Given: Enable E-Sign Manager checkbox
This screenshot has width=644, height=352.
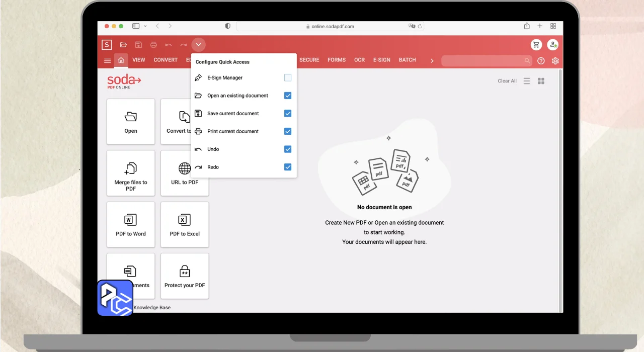Looking at the screenshot, I should (x=288, y=77).
